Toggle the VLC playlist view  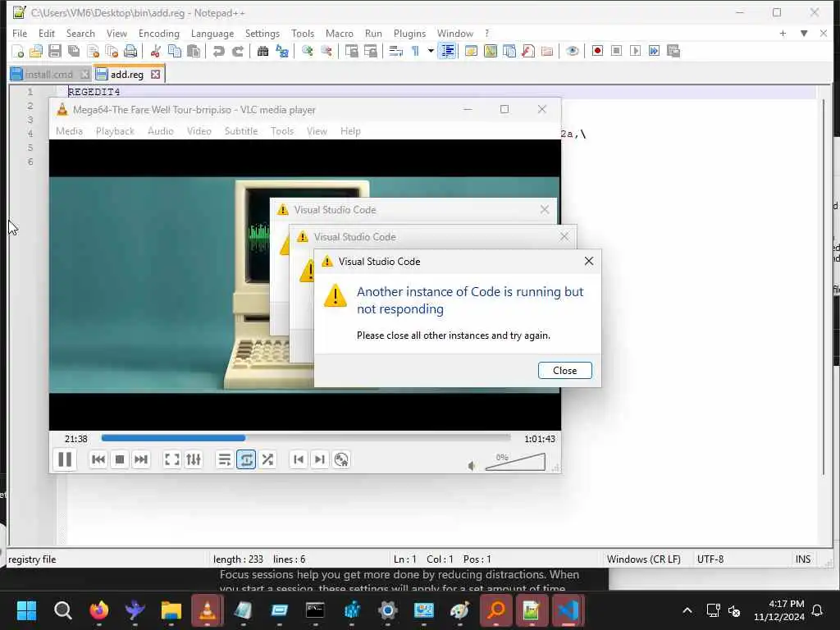[225, 459]
